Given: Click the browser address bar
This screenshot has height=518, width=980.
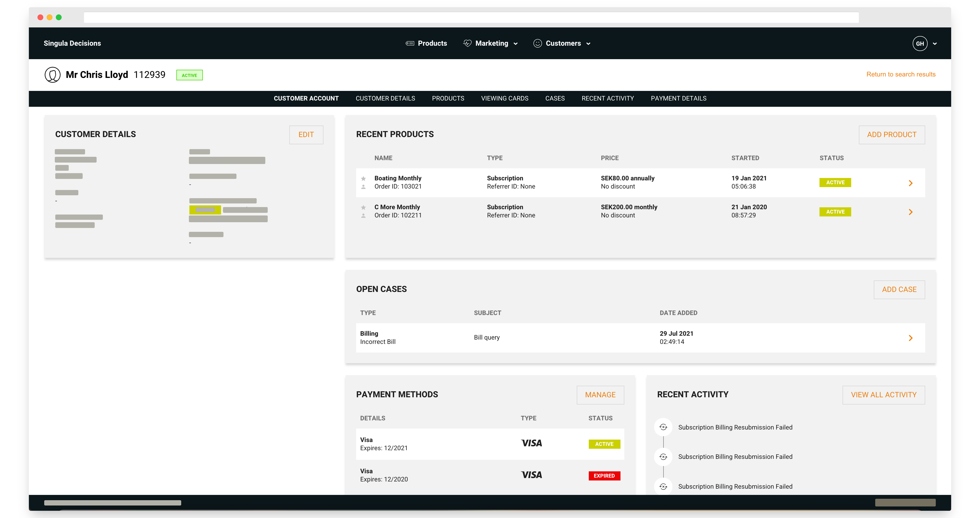Looking at the screenshot, I should coord(471,17).
